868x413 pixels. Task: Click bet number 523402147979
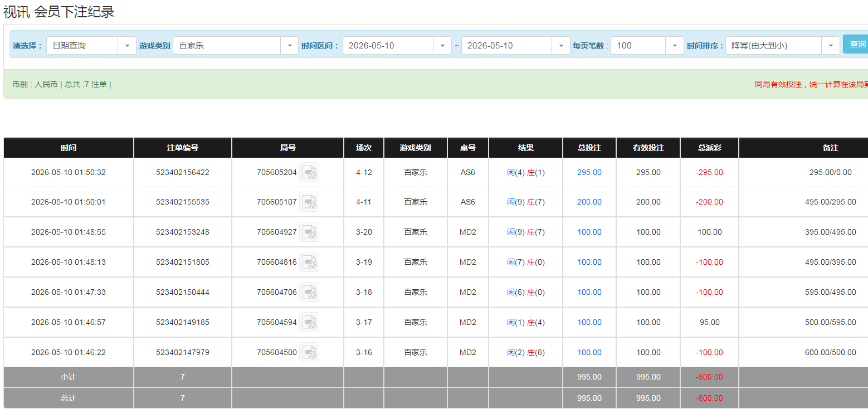183,353
